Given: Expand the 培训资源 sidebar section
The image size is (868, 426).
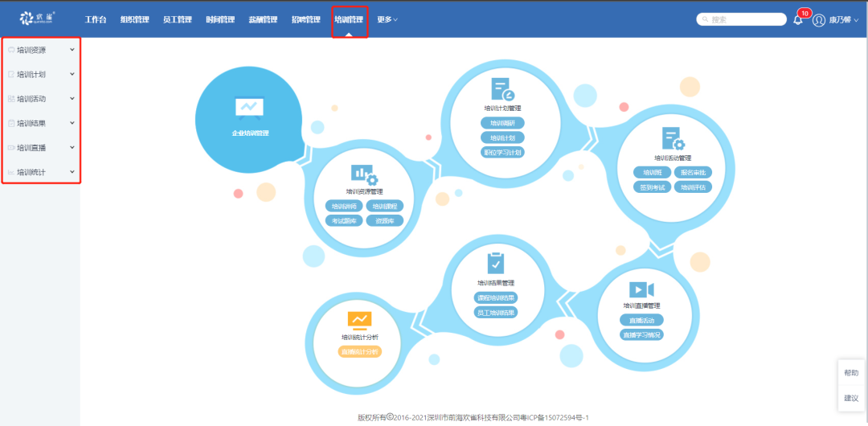Looking at the screenshot, I should pyautogui.click(x=40, y=50).
